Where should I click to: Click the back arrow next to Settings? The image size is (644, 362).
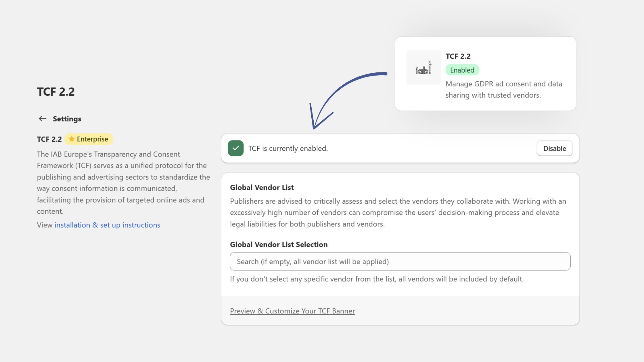(43, 119)
